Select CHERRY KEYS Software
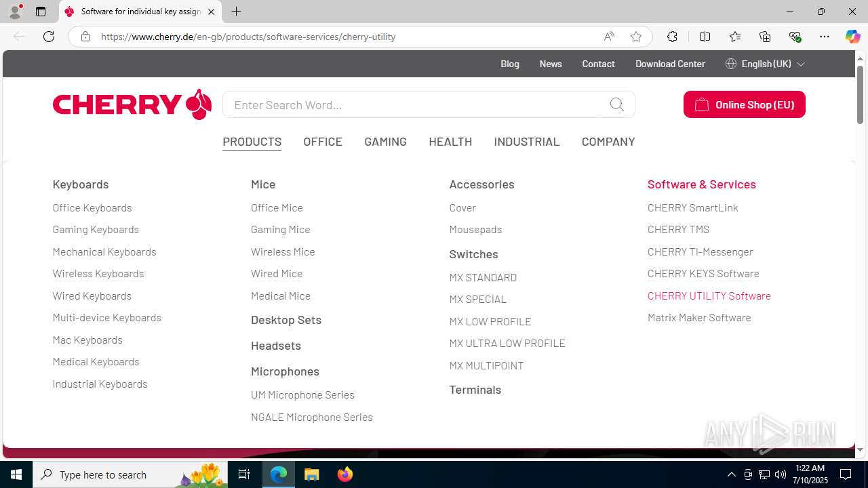 [703, 273]
